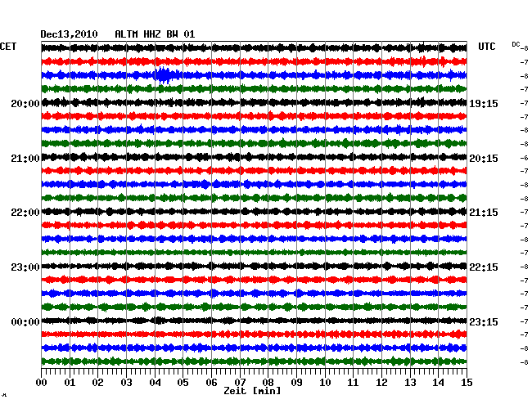This screenshot has width=532, height=404.
Task: Click minute tick label 12
Action: 381,383
